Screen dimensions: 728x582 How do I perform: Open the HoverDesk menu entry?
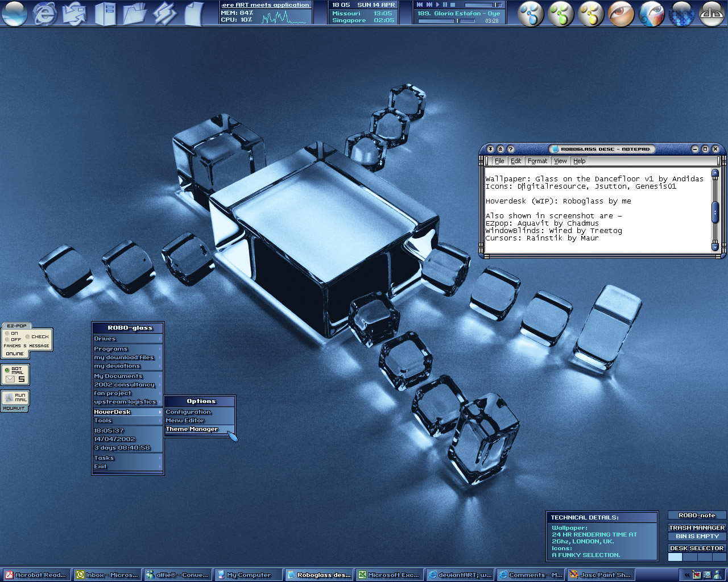[x=127, y=412]
